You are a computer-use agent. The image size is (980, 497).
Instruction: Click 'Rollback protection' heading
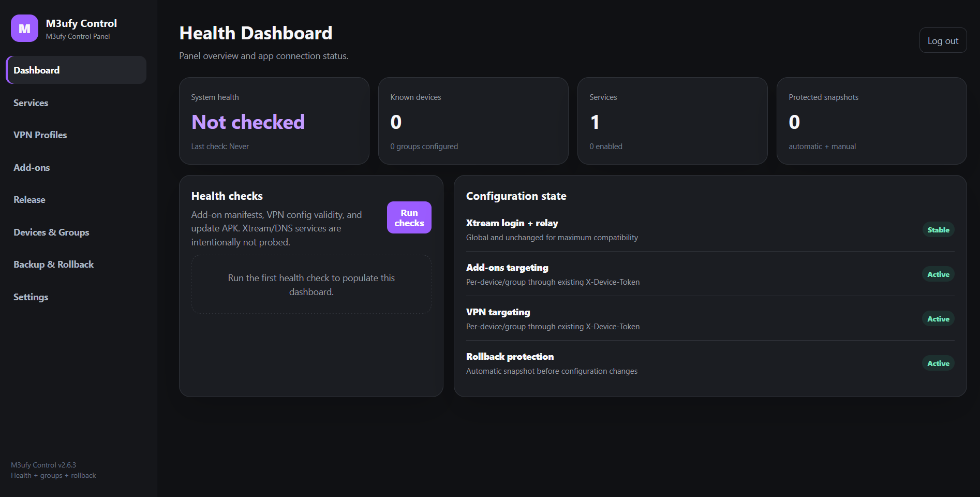click(x=510, y=357)
